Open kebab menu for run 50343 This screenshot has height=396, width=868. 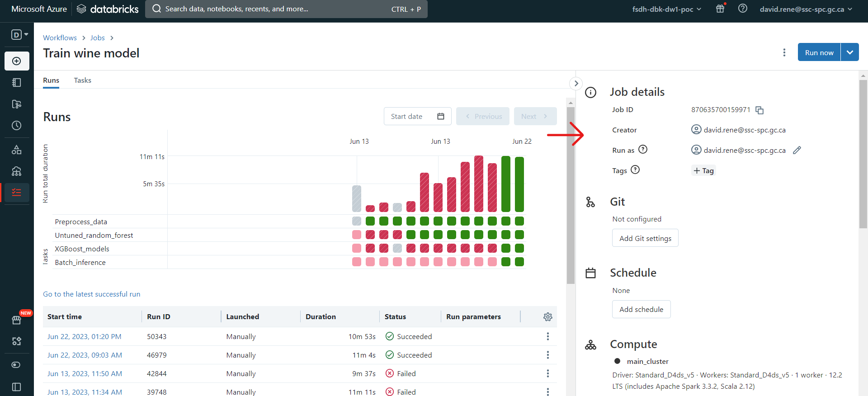click(x=547, y=337)
